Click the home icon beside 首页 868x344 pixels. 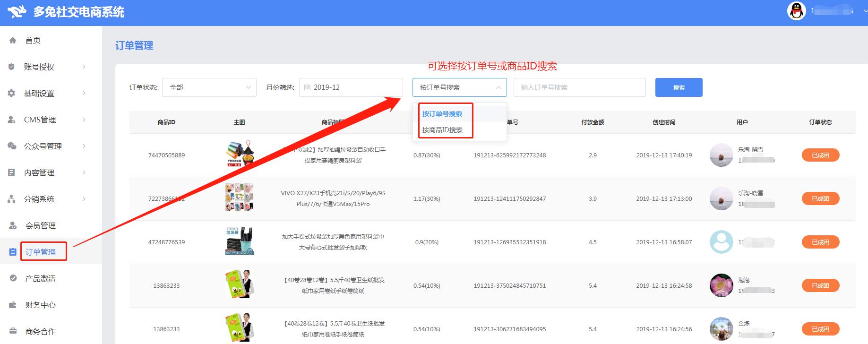pos(13,40)
